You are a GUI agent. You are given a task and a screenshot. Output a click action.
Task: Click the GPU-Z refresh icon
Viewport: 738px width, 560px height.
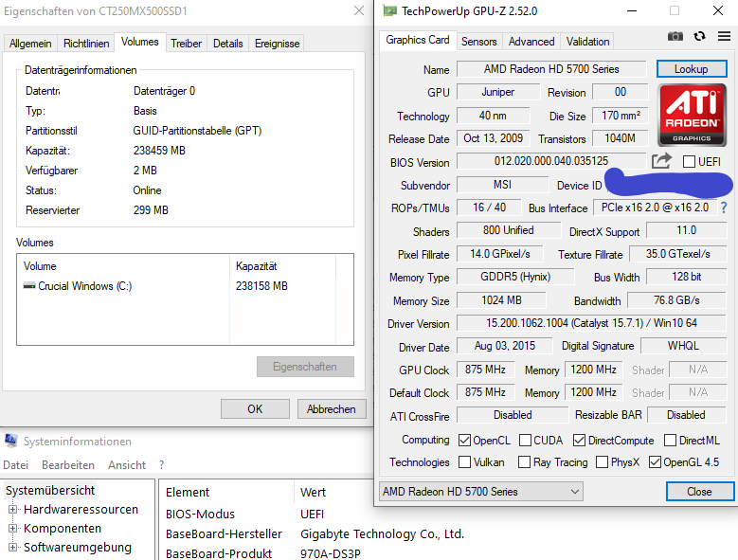click(x=700, y=36)
